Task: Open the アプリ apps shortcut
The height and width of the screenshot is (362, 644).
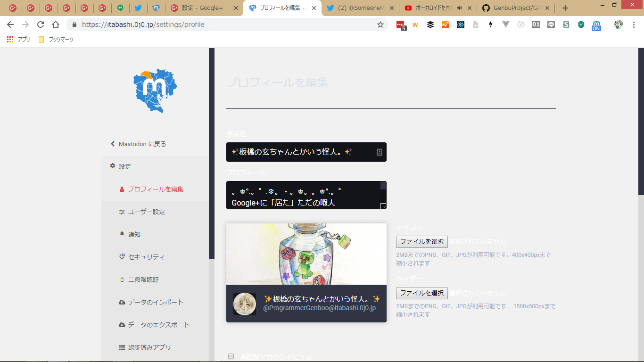Action: coord(19,40)
